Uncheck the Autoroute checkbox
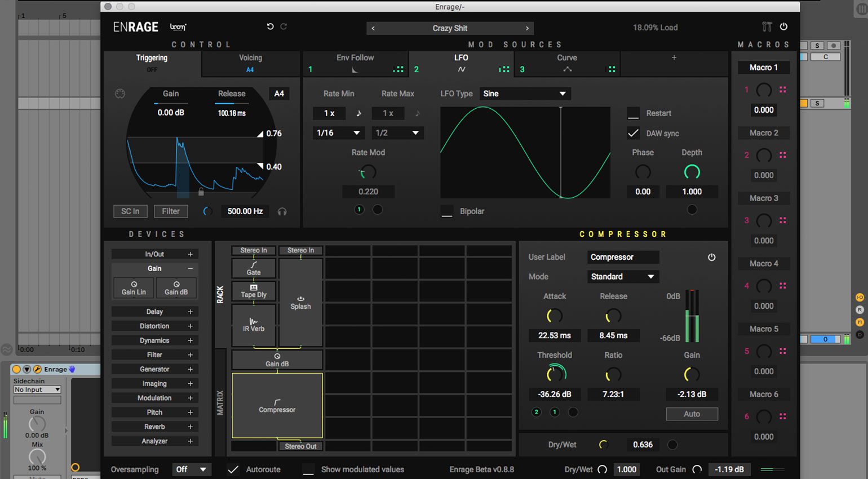Viewport: 868px width, 479px height. tap(233, 469)
